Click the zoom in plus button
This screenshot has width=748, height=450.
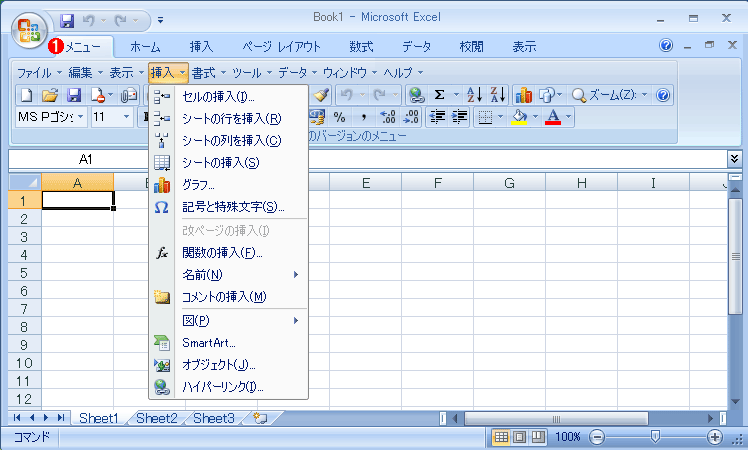pos(715,437)
